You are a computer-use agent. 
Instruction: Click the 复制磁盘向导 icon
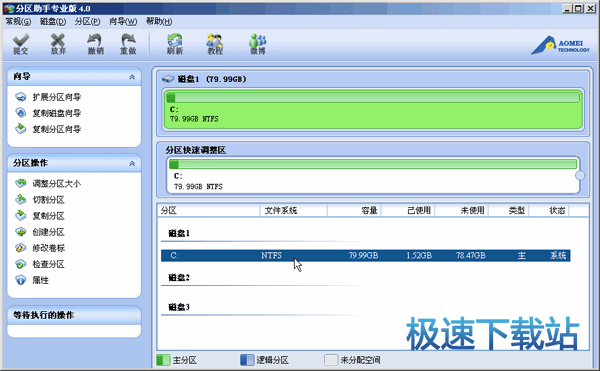tap(21, 113)
